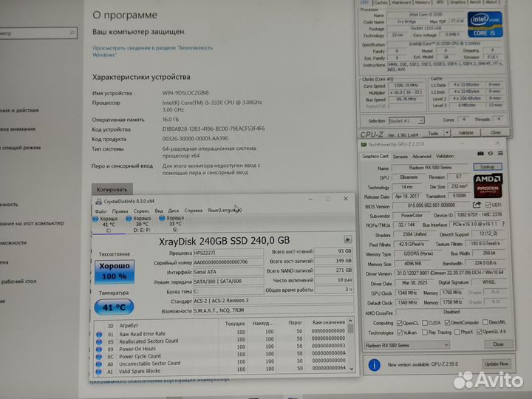Screen dimensions: 532x399
Task: Select the C: drive status icon
Action: tap(95, 219)
